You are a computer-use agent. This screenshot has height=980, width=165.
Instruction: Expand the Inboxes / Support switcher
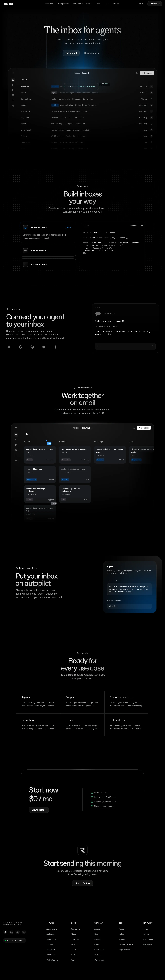(82, 73)
